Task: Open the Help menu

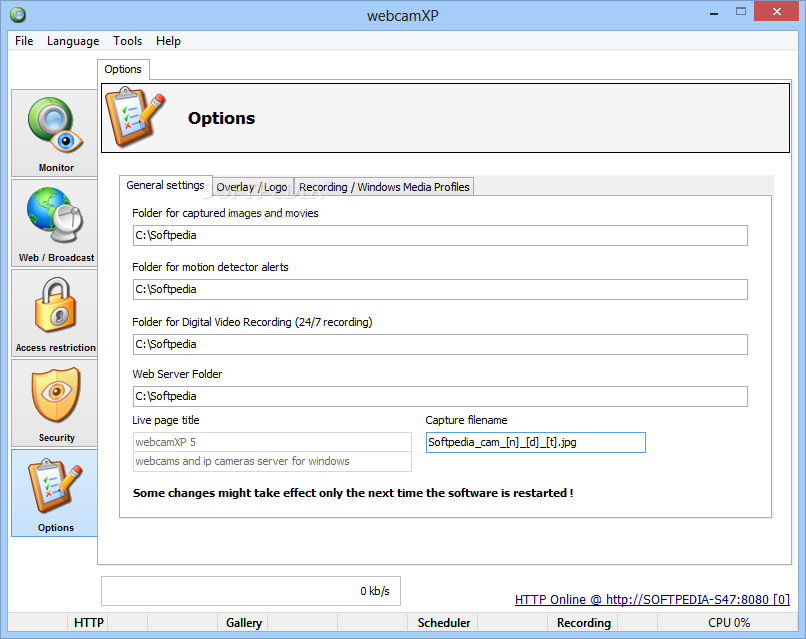Action: click(168, 41)
